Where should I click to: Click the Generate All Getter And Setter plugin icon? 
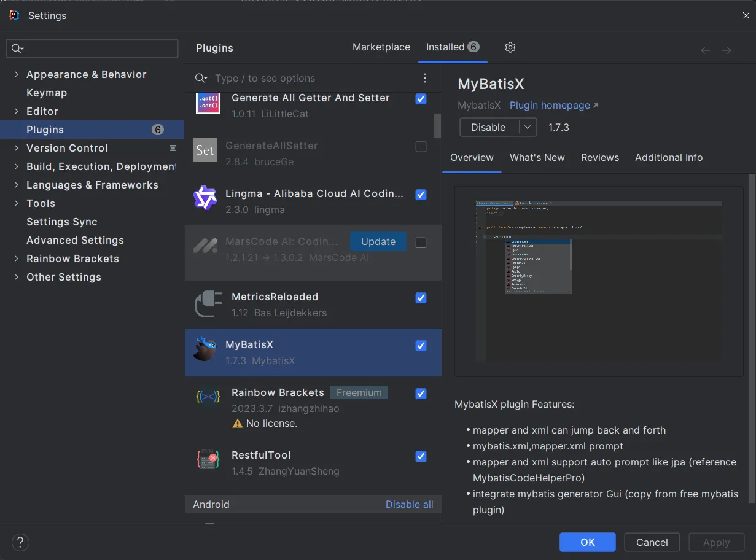point(208,102)
